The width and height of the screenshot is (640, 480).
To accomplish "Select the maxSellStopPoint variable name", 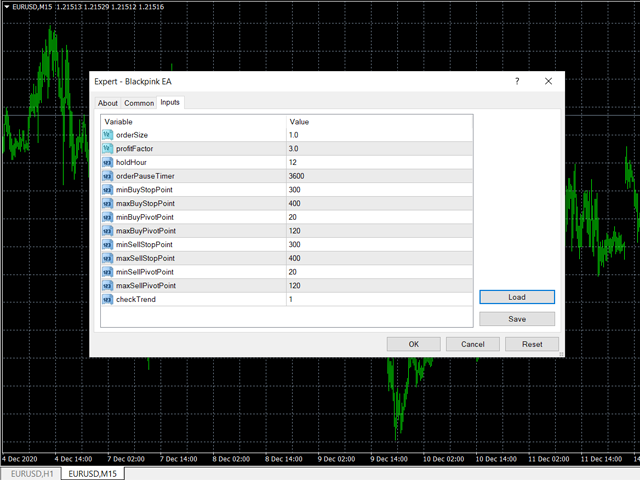I will pyautogui.click(x=145, y=258).
